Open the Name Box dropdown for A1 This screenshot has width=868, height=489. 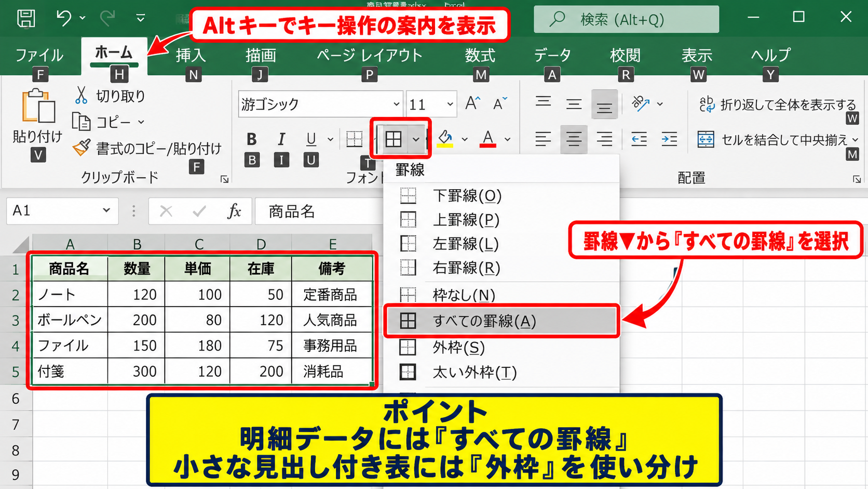point(106,210)
